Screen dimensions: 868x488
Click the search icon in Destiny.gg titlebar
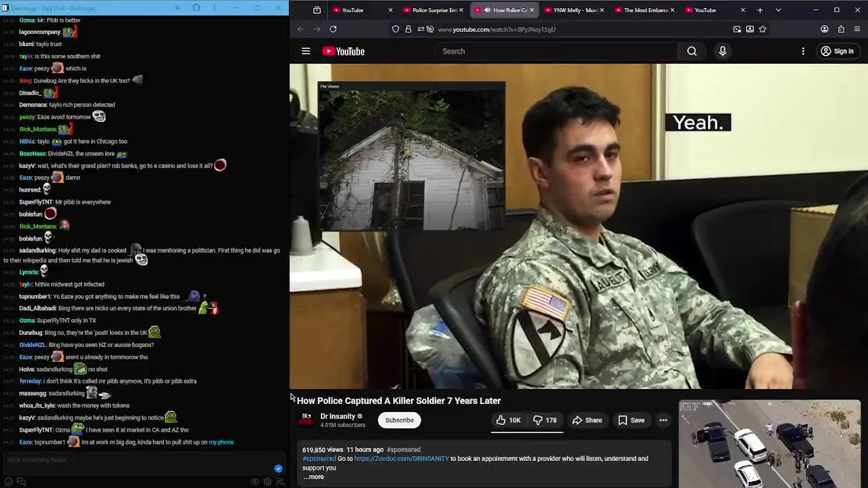[178, 8]
